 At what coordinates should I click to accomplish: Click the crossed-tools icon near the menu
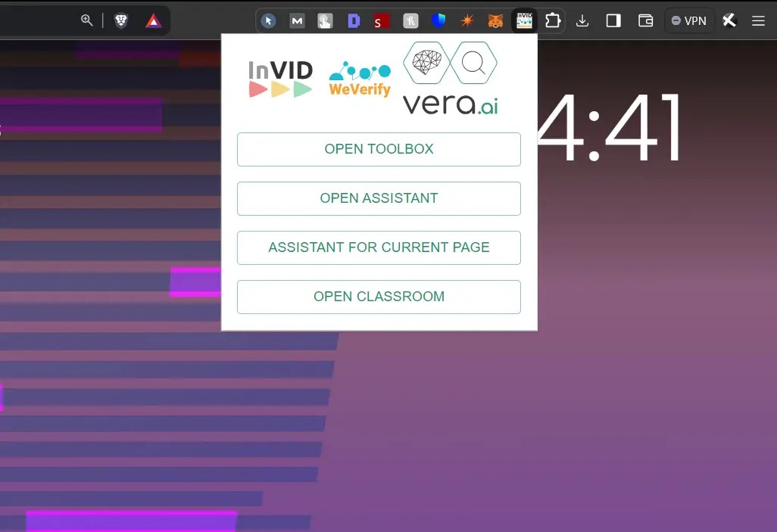click(729, 20)
